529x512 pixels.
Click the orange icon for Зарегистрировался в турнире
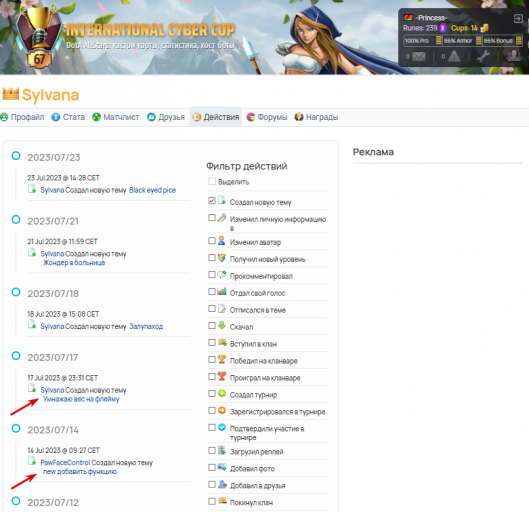tap(222, 410)
